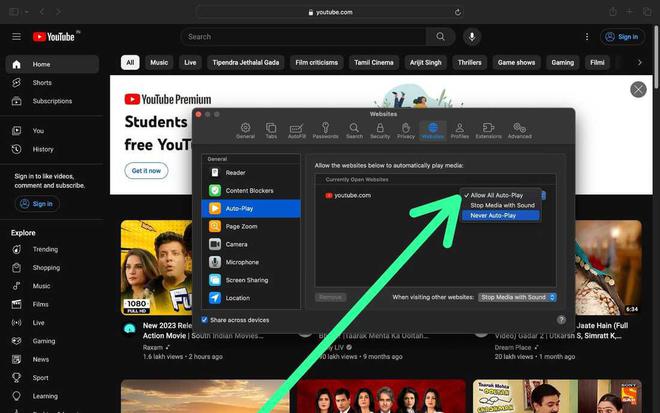The width and height of the screenshot is (660, 413).
Task: Click the YouTube logo
Action: click(56, 37)
